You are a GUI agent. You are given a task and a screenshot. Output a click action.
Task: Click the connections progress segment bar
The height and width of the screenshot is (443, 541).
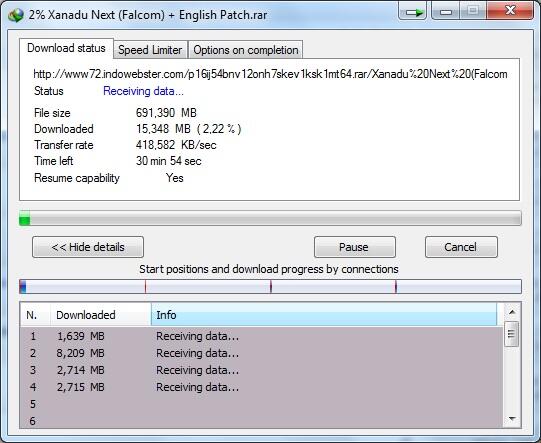tap(270, 287)
